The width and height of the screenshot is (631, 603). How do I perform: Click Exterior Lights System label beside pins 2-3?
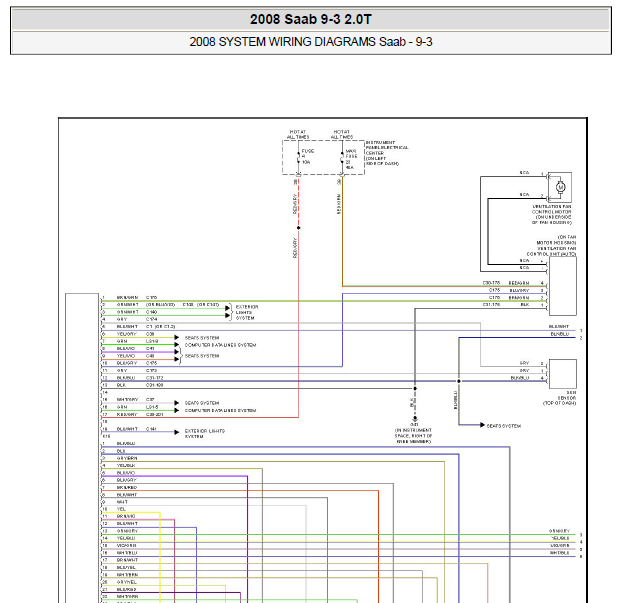click(247, 312)
